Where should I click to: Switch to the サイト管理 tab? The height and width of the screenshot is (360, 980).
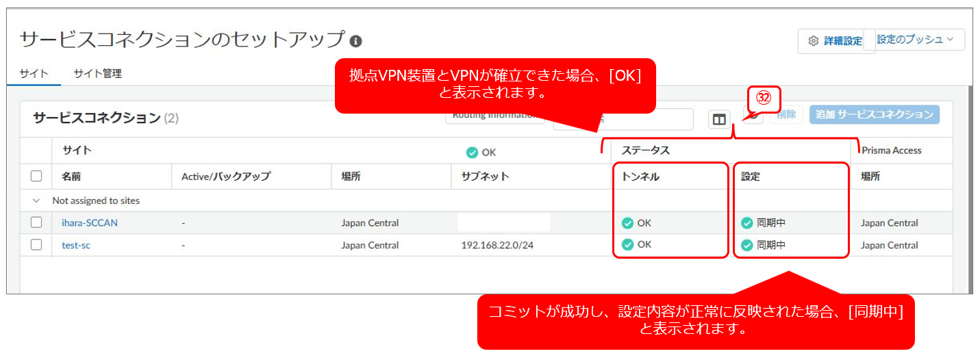[97, 74]
